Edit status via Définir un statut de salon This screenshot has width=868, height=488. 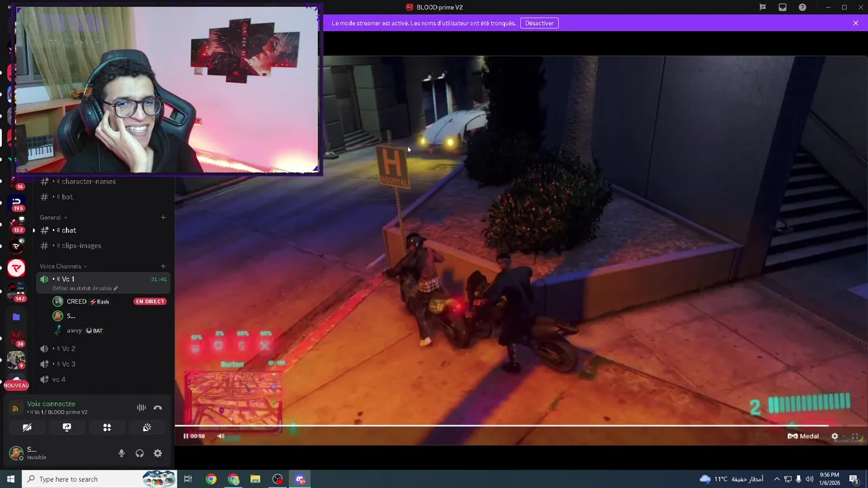(x=85, y=289)
